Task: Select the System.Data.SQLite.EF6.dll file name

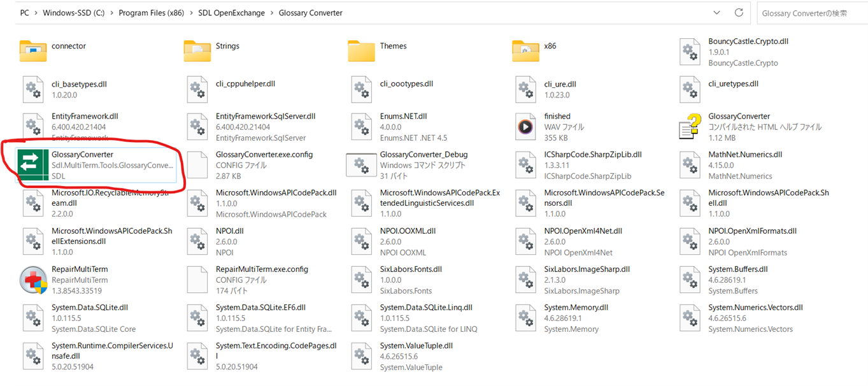Action: (261, 308)
